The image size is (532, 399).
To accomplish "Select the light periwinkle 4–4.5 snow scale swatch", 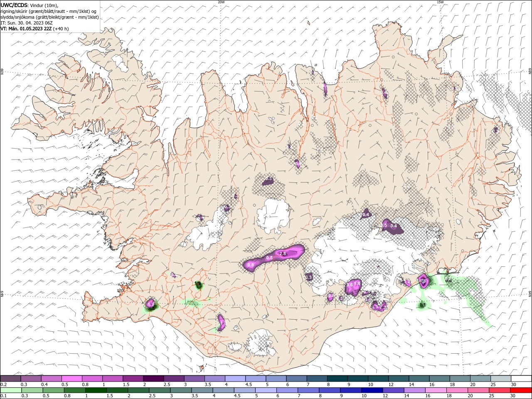I will (235, 379).
